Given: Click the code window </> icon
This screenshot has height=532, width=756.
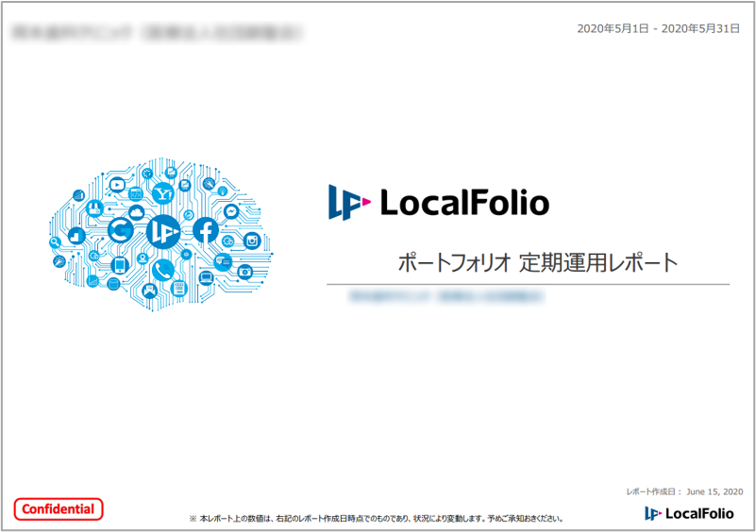Looking at the screenshot, I should tap(136, 194).
